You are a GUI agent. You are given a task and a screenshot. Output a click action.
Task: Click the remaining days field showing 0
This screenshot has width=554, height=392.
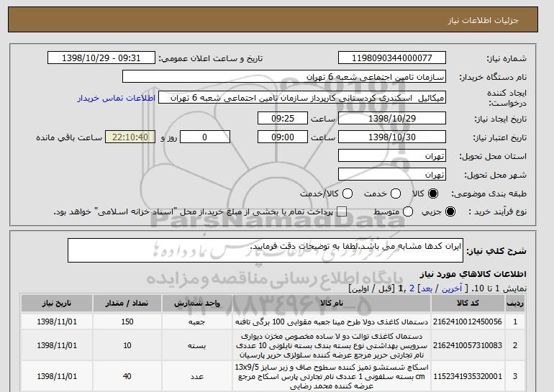[205, 137]
